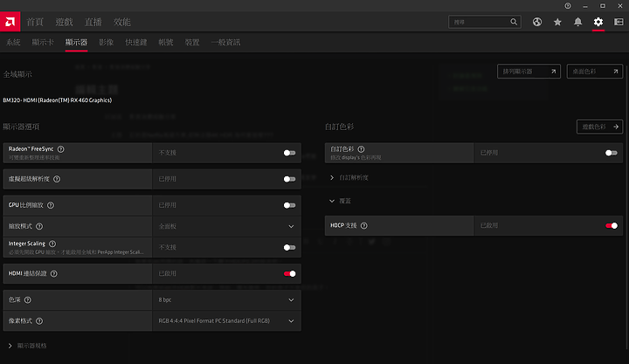Switch to 顯示卡 tab

[43, 42]
